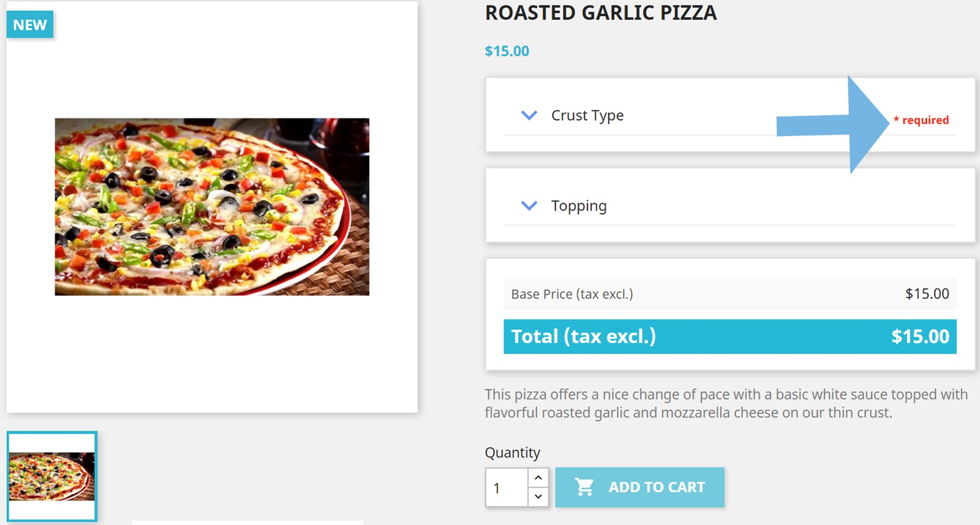This screenshot has height=525, width=980.
Task: Click the red required indicator
Action: pos(921,120)
